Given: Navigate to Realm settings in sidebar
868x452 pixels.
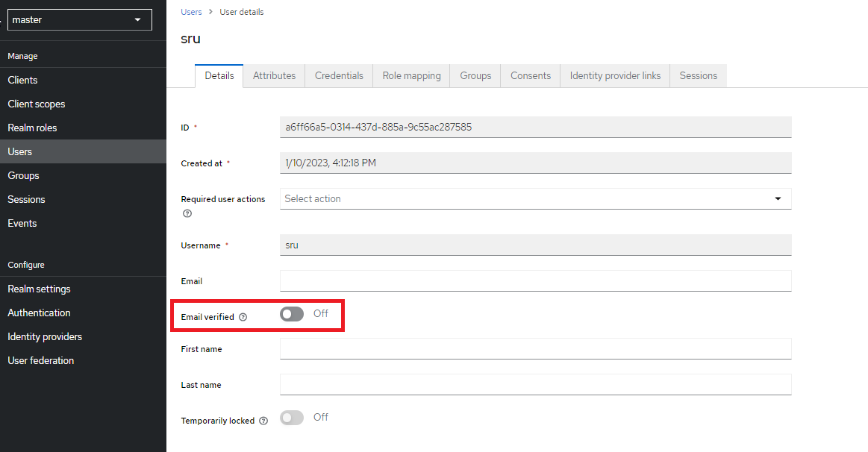Looking at the screenshot, I should (x=39, y=289).
